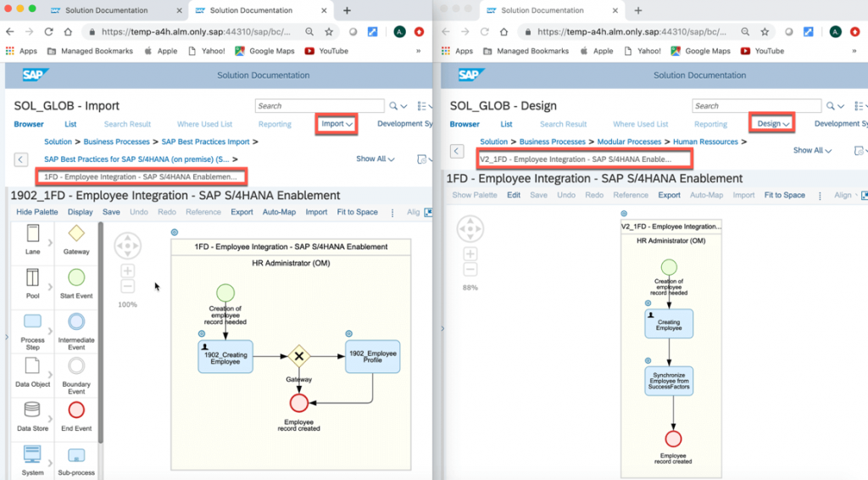868x480 pixels.
Task: Zoom in with plus button in Design diagram
Action: (470, 254)
